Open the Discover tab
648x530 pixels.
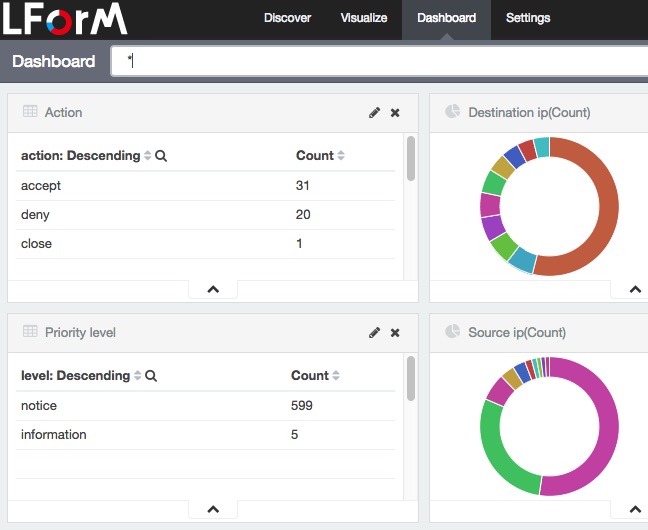point(287,18)
